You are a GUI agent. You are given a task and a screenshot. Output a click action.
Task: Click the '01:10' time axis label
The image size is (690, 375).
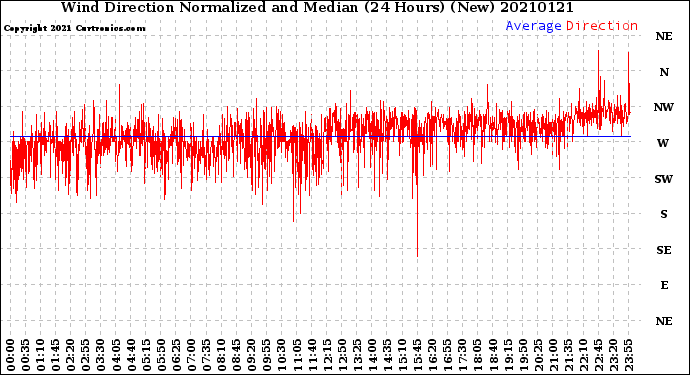tap(41, 356)
